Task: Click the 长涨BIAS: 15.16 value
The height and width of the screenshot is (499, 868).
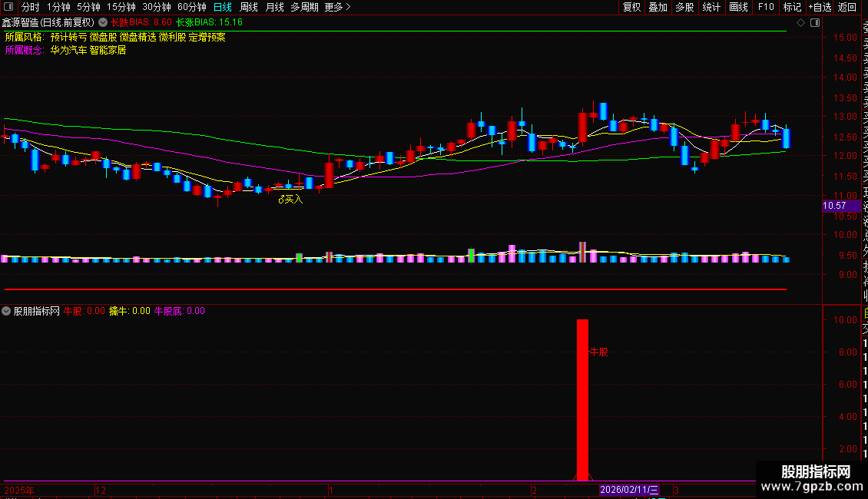Action: click(209, 23)
